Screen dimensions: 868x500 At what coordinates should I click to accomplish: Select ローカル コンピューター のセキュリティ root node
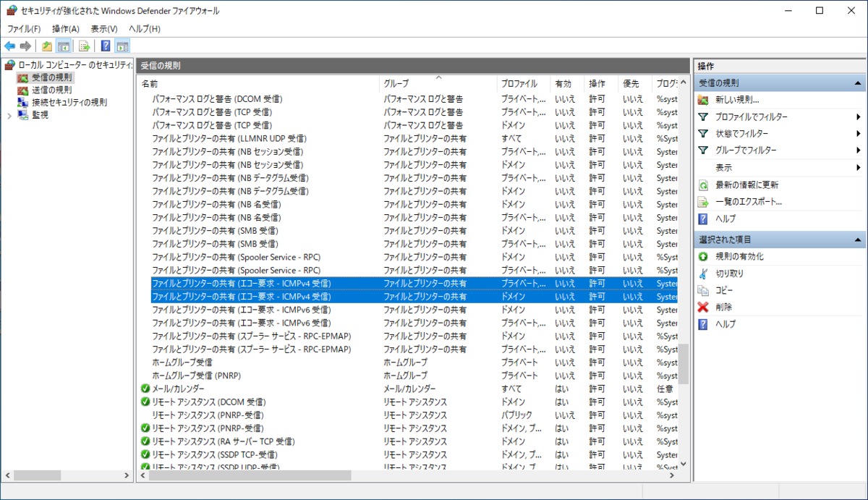click(x=75, y=65)
